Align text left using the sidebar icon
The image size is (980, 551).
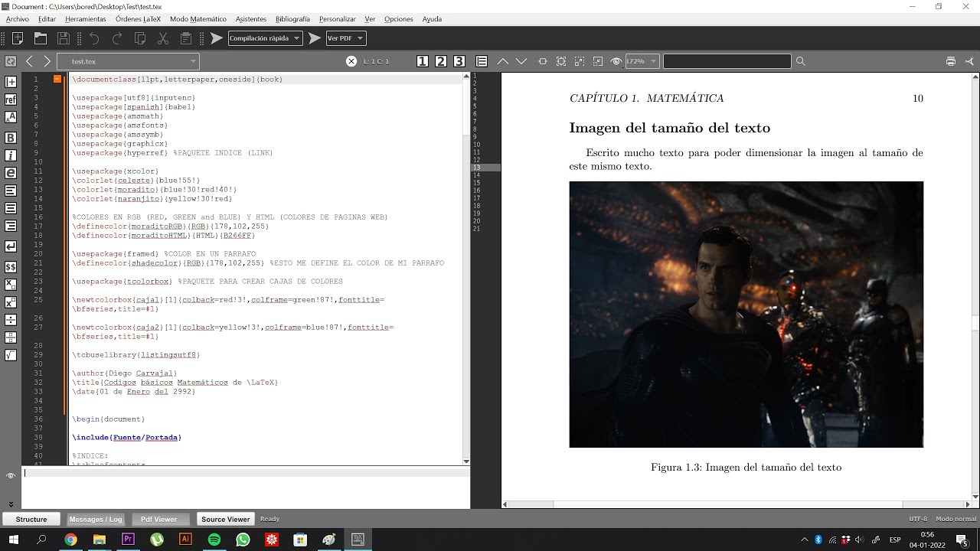point(11,191)
